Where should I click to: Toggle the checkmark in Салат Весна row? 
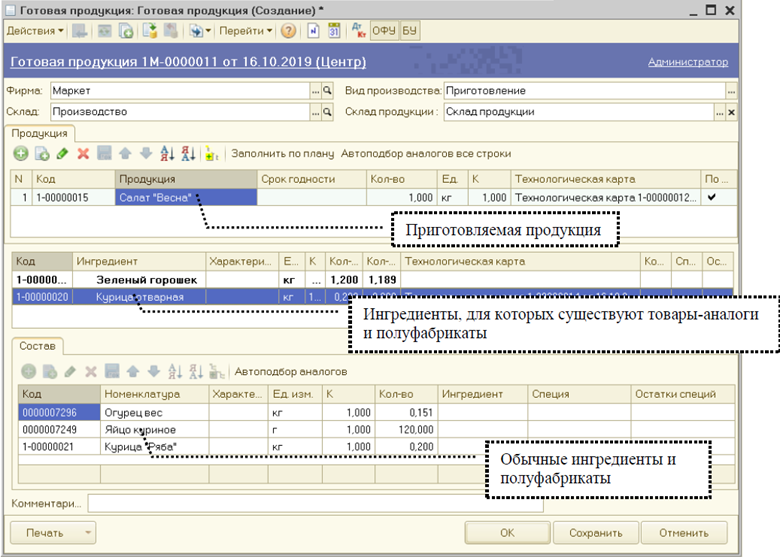711,198
